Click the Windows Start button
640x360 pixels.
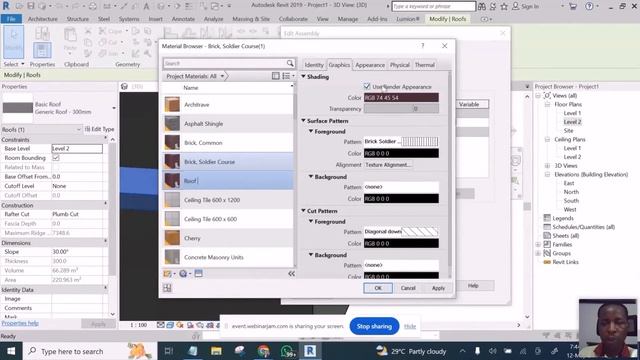point(11,351)
